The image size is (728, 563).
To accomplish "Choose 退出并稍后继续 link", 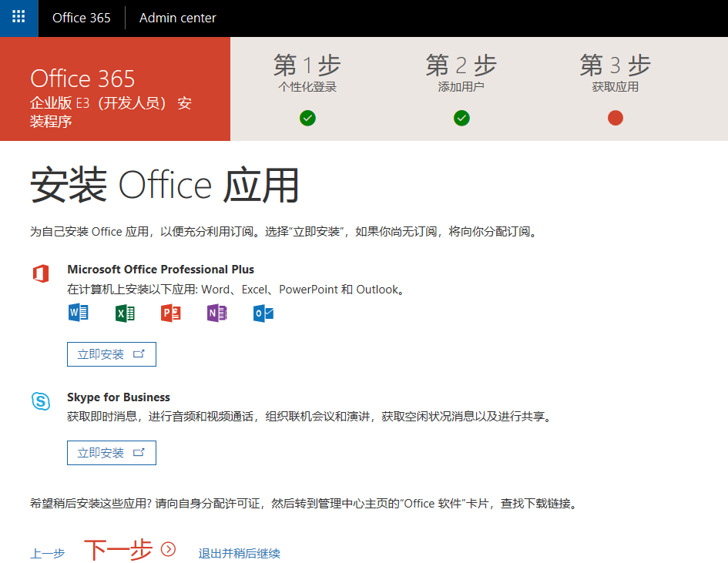I will (x=239, y=553).
